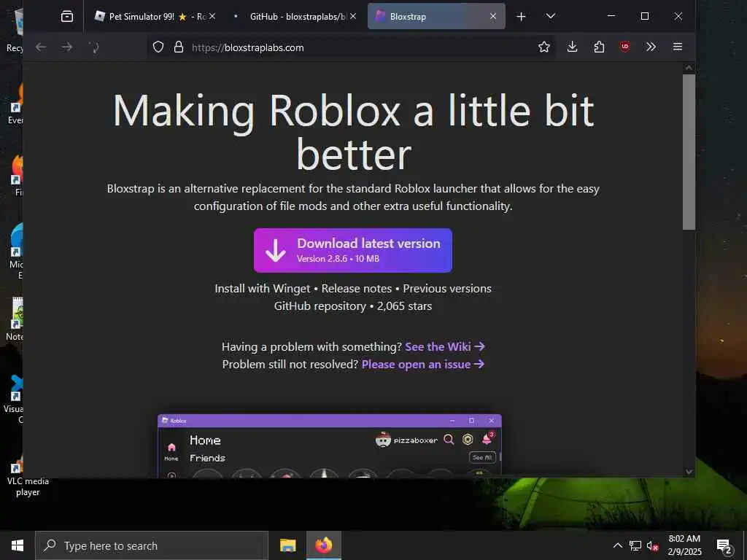
Task: Close the GitHub bloxstraplabs tab
Action: pos(352,16)
